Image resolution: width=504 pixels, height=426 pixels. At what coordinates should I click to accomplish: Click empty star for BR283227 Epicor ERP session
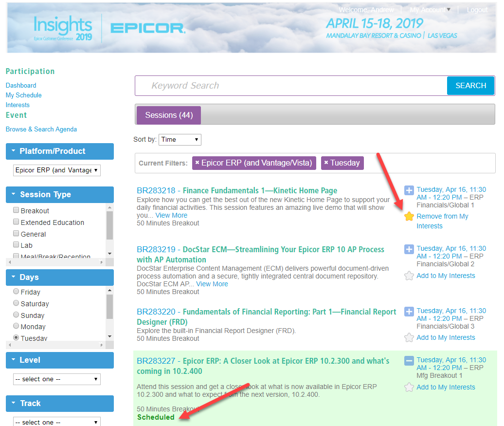(409, 387)
